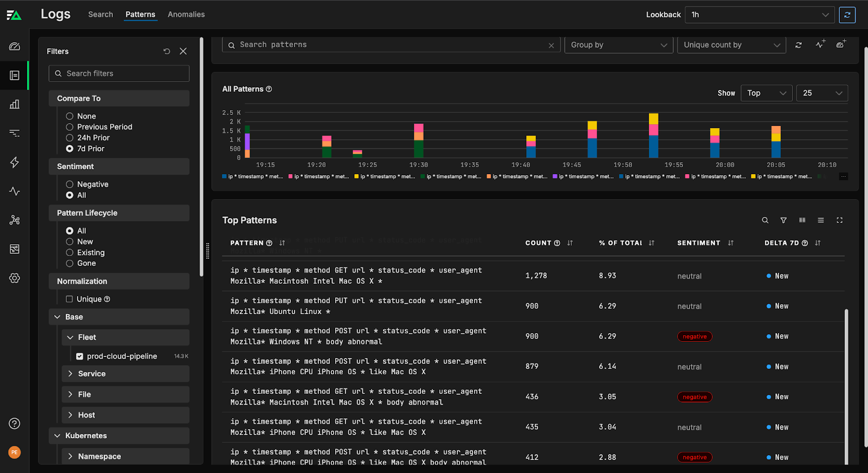Click the refresh icon beside Lookback dropdown
This screenshot has width=868, height=473.
tap(847, 15)
